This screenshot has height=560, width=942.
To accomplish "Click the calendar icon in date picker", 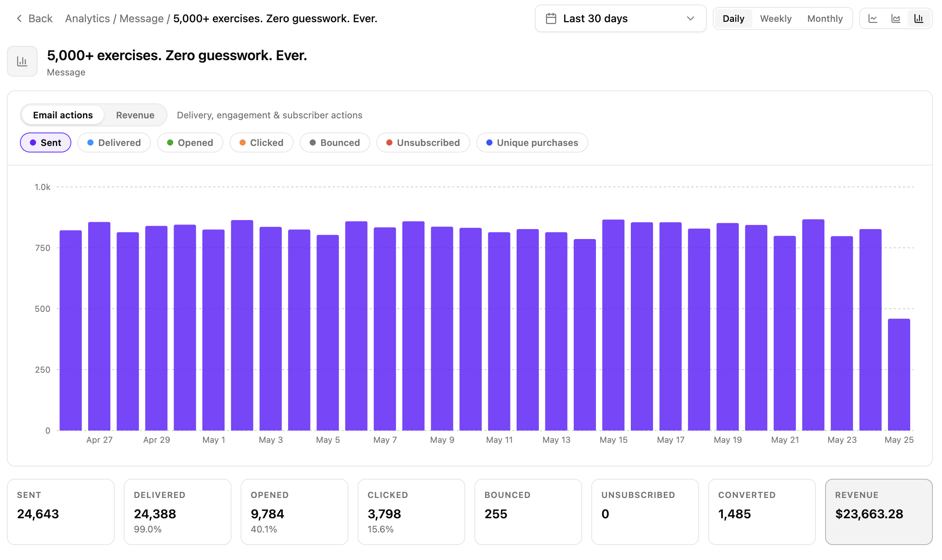I will pyautogui.click(x=551, y=18).
